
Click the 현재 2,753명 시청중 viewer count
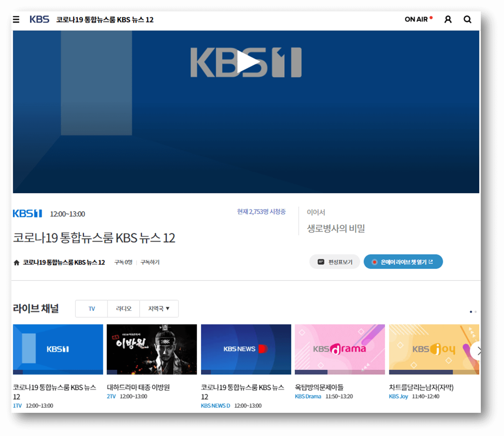click(x=261, y=212)
